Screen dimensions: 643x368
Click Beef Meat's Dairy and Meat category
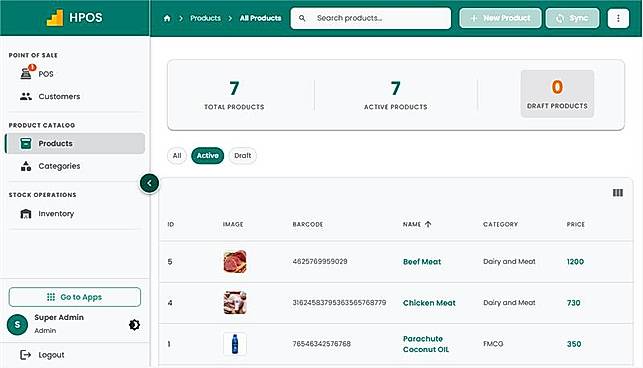click(x=509, y=261)
